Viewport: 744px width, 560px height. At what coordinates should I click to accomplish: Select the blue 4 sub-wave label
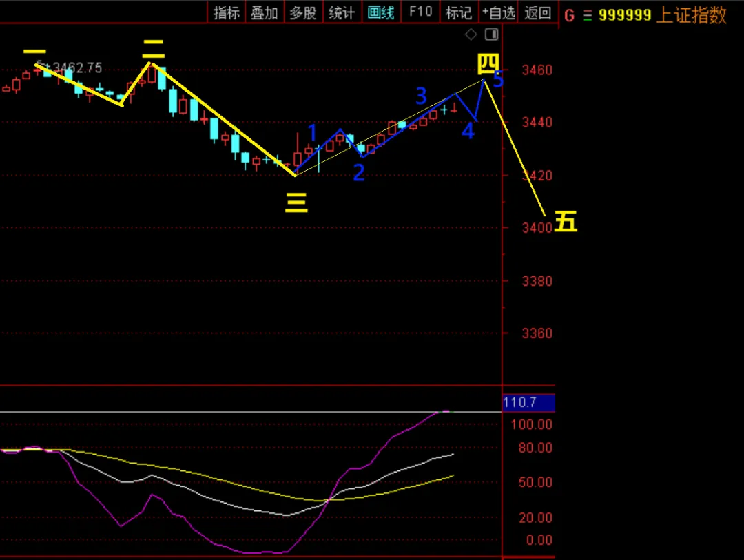pyautogui.click(x=468, y=131)
